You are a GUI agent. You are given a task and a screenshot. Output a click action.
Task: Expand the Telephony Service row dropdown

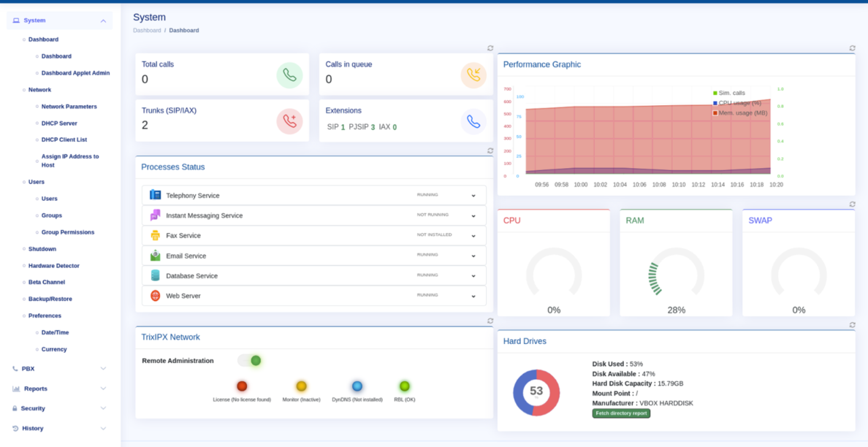coord(473,196)
